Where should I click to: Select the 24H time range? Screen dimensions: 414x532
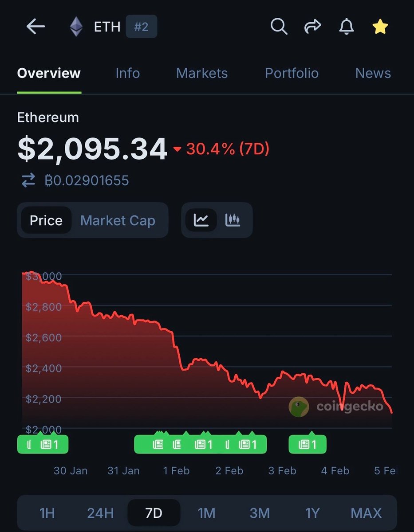[100, 513]
